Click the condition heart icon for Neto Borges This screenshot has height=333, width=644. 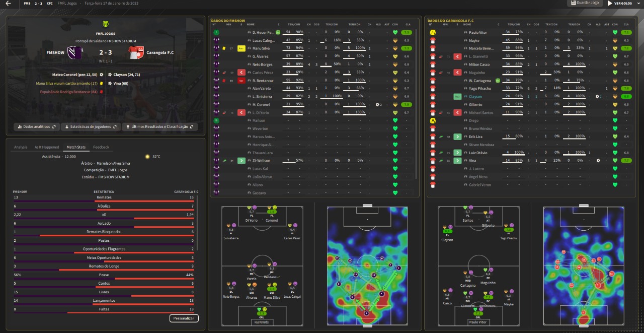coord(395,64)
